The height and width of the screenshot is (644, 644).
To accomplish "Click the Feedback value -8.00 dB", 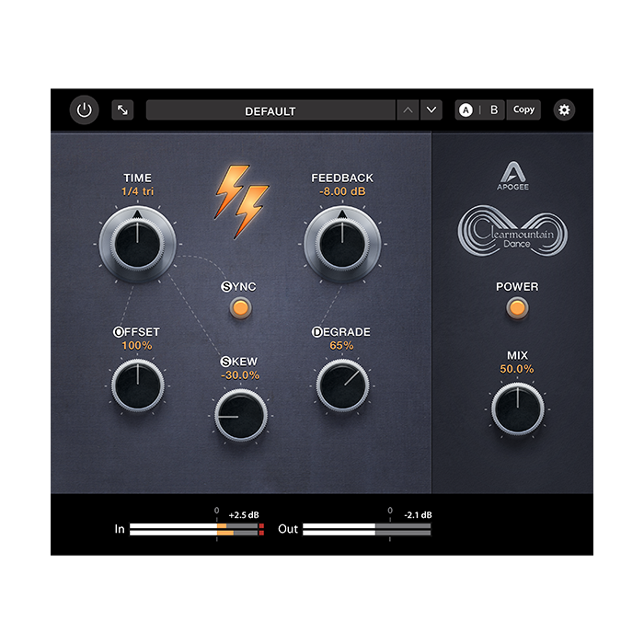I will pyautogui.click(x=342, y=191).
